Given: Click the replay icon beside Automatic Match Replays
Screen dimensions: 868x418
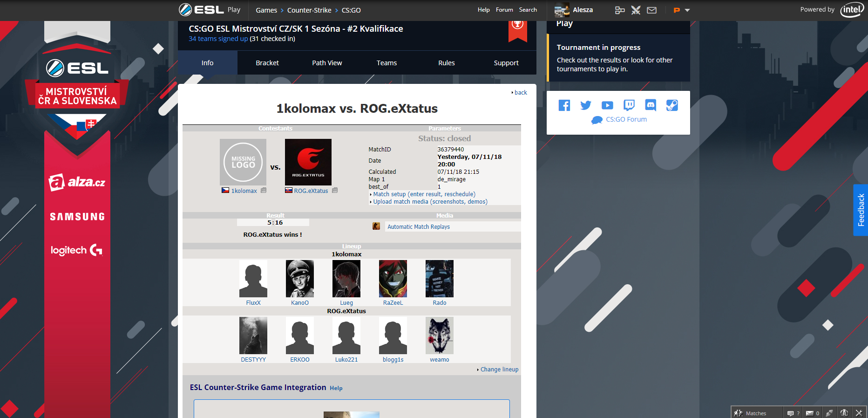Looking at the screenshot, I should click(x=376, y=226).
